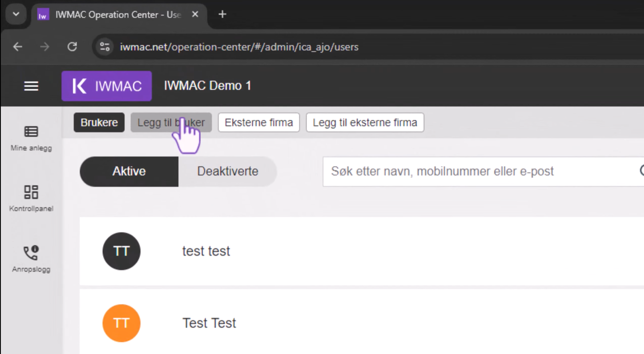The height and width of the screenshot is (354, 644).
Task: Click the address bar URL
Action: (x=239, y=47)
